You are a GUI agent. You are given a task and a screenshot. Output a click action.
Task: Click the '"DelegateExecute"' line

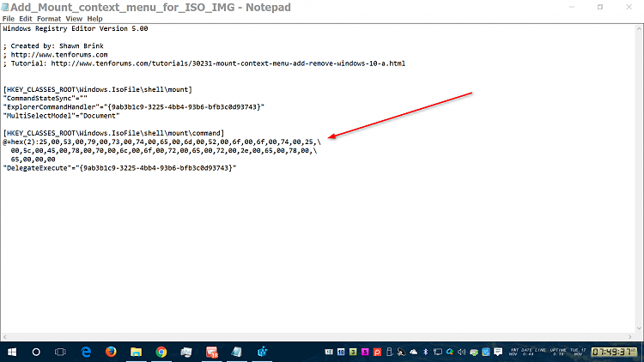119,168
